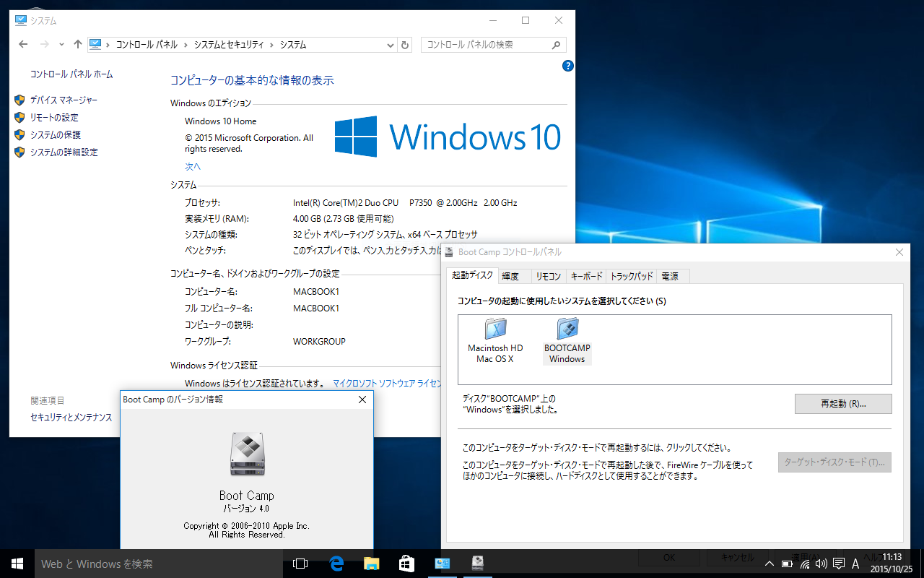
Task: Open the Store from the taskbar
Action: 406,564
